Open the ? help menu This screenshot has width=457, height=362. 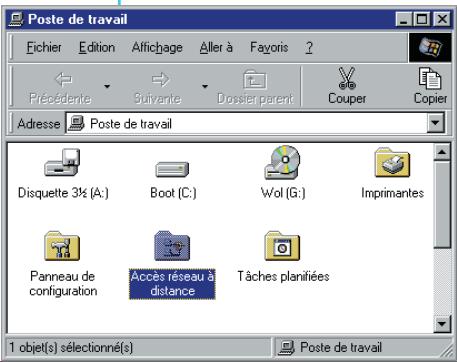[309, 47]
